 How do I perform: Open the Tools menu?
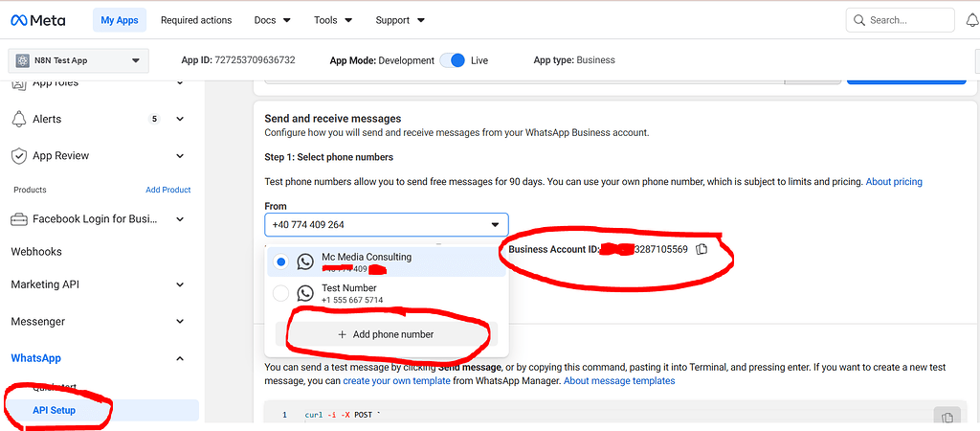coord(333,20)
